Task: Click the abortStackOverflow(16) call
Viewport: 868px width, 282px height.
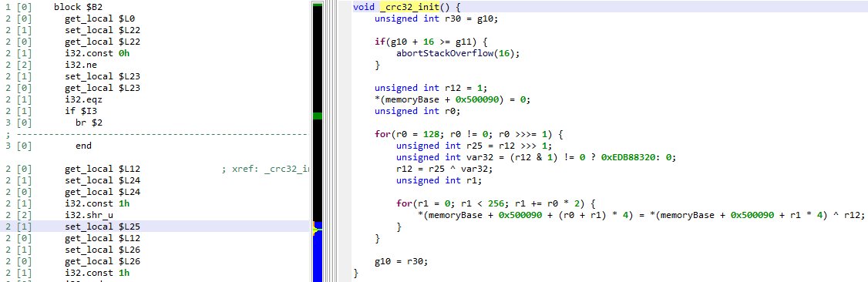Action: click(459, 53)
